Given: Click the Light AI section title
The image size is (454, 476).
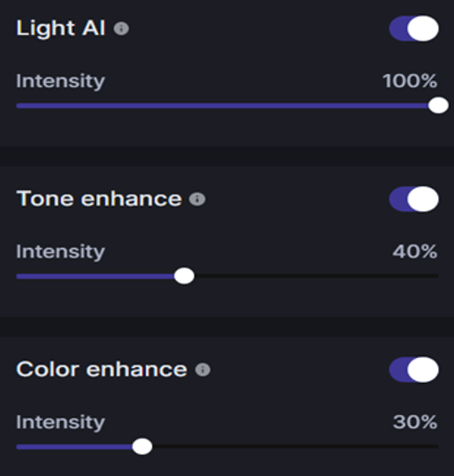Looking at the screenshot, I should 61,29.
